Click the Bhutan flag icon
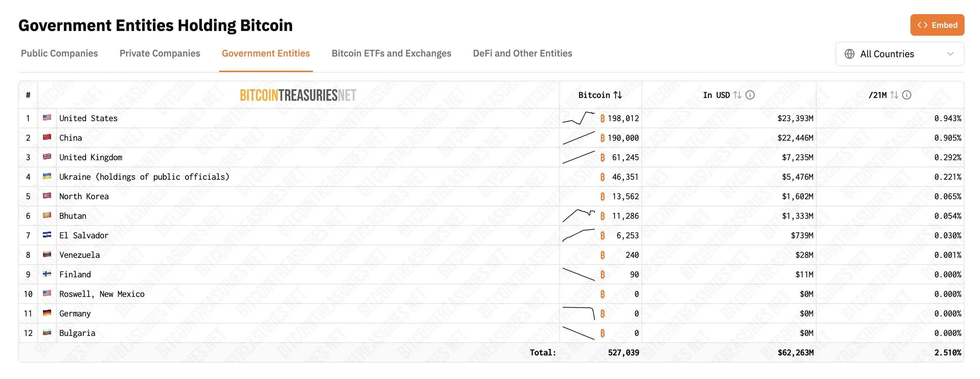The image size is (980, 379). (47, 215)
